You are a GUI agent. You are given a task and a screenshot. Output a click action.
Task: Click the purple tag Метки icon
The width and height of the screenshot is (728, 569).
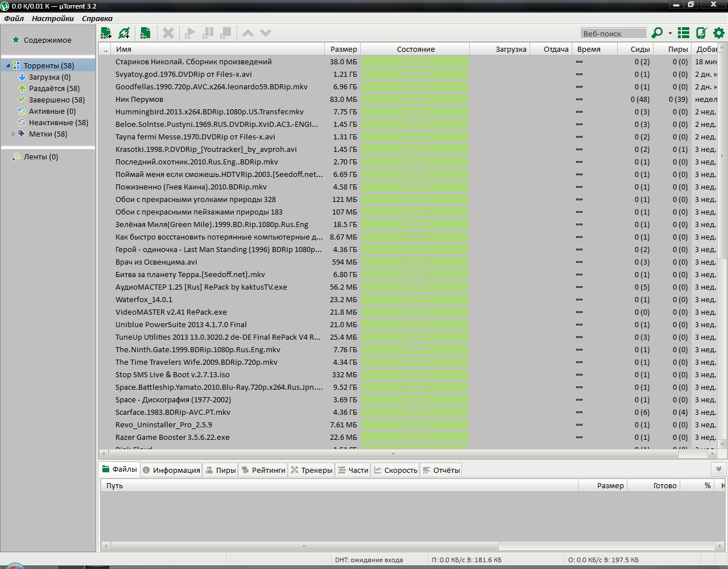[22, 134]
